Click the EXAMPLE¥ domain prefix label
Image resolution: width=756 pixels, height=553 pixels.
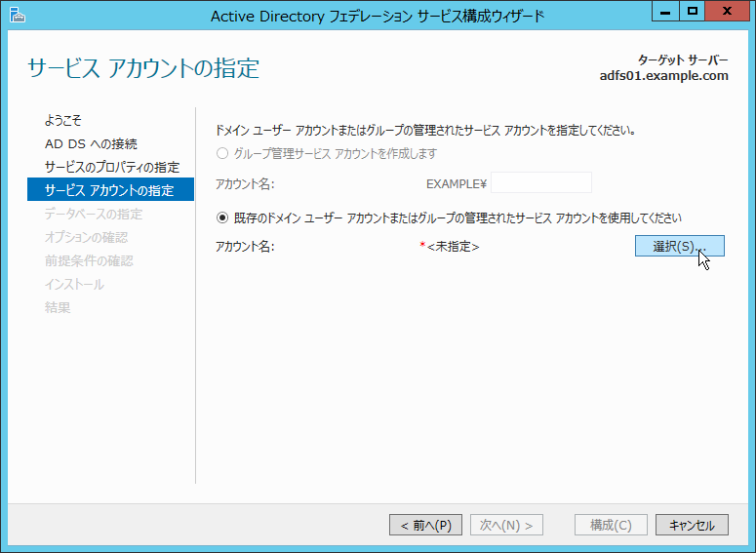(457, 183)
